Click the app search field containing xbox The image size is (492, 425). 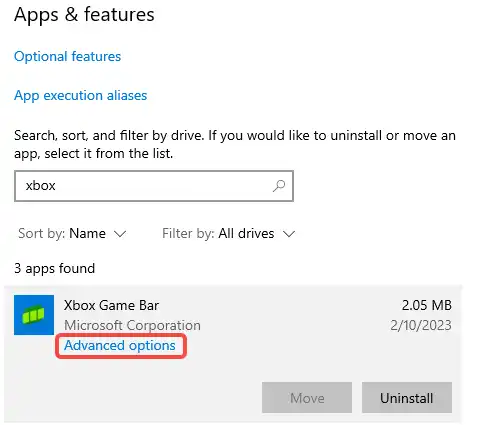coord(154,186)
